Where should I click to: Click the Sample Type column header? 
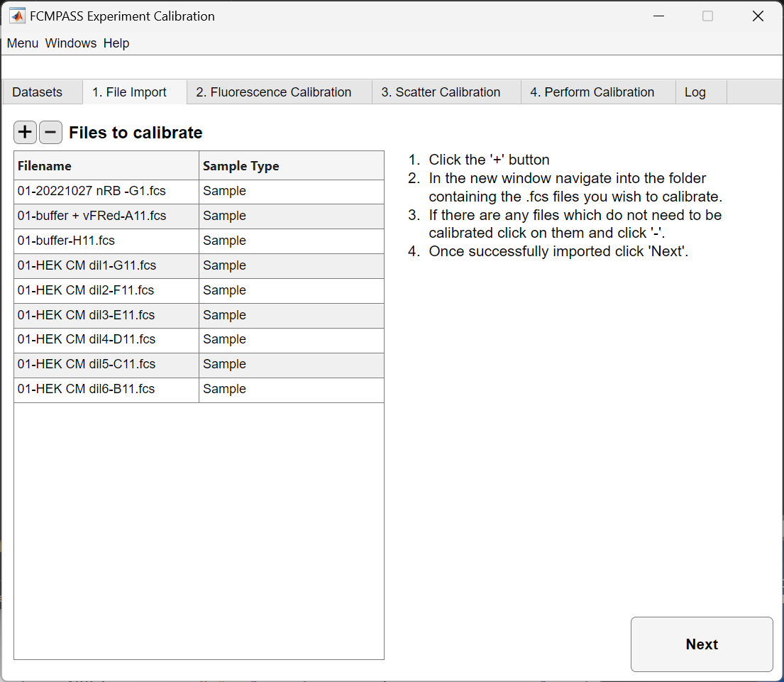(x=292, y=165)
